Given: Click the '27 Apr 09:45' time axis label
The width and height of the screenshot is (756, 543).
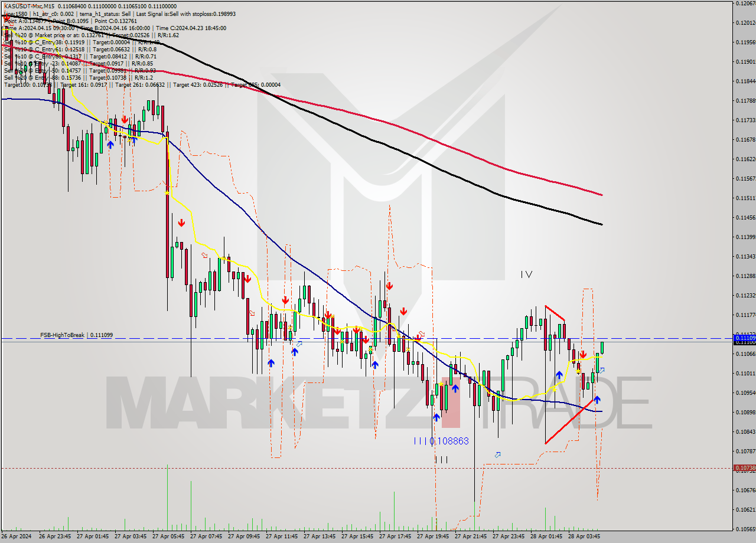Looking at the screenshot, I should 245,537.
